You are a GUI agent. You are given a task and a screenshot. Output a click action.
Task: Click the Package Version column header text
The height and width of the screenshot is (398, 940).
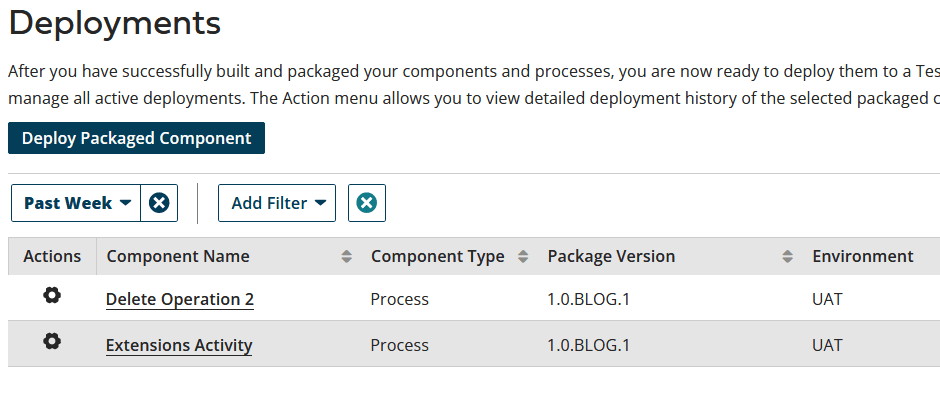[x=611, y=257]
